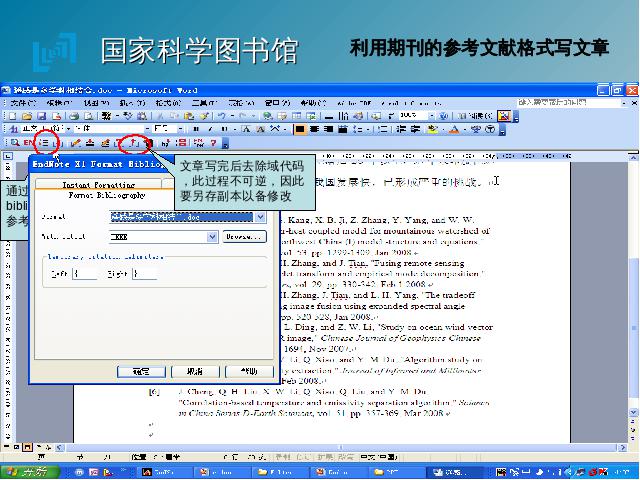Image resolution: width=640 pixels, height=480 pixels.
Task: Click the Left temporary citation delimiter field
Action: (84, 273)
